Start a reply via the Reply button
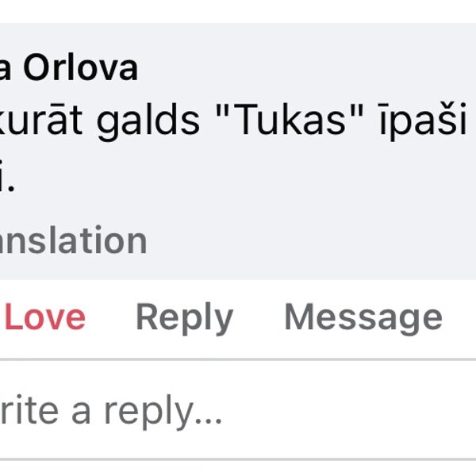The width and height of the screenshot is (476, 476). [x=184, y=318]
